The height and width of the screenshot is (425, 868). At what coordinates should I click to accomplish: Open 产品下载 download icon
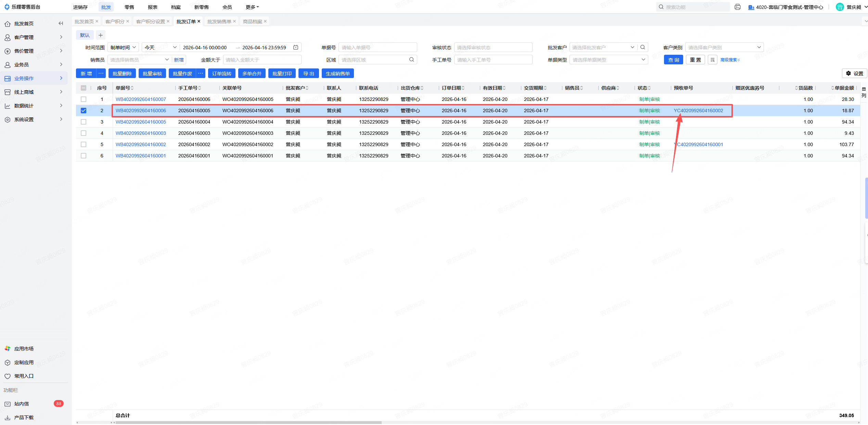coord(8,417)
